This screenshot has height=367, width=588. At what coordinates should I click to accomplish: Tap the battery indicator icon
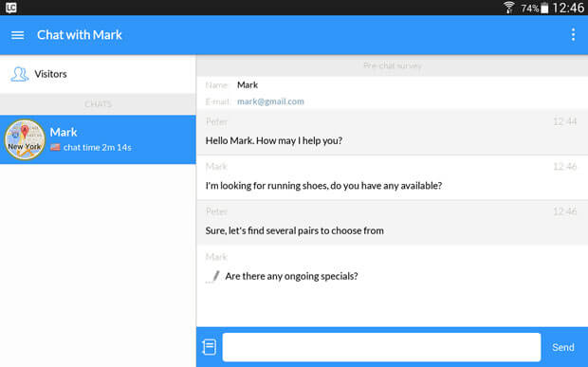pyautogui.click(x=544, y=8)
